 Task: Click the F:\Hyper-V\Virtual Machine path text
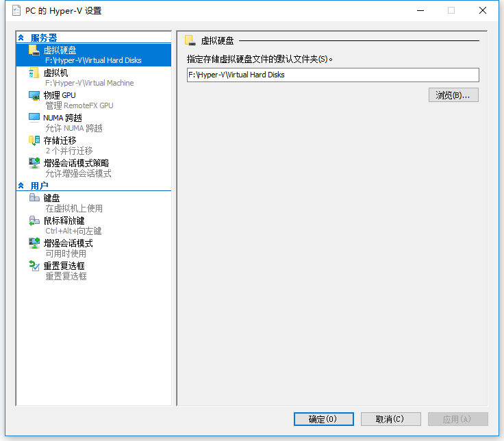tap(89, 83)
